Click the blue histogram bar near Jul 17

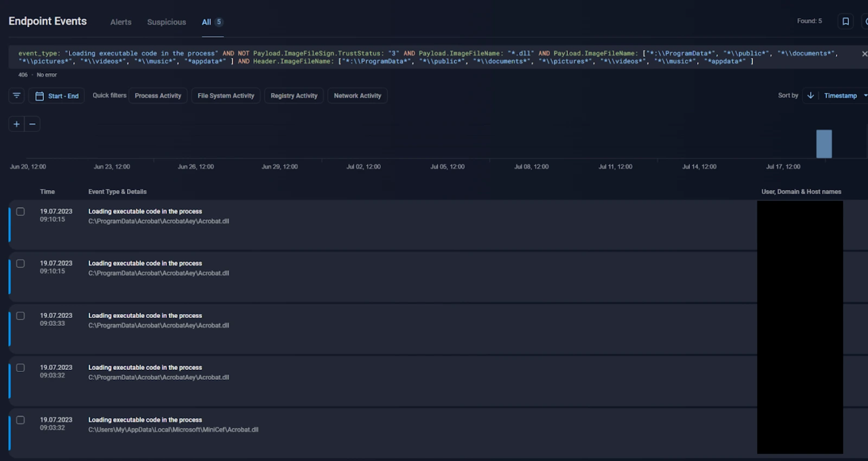point(824,144)
